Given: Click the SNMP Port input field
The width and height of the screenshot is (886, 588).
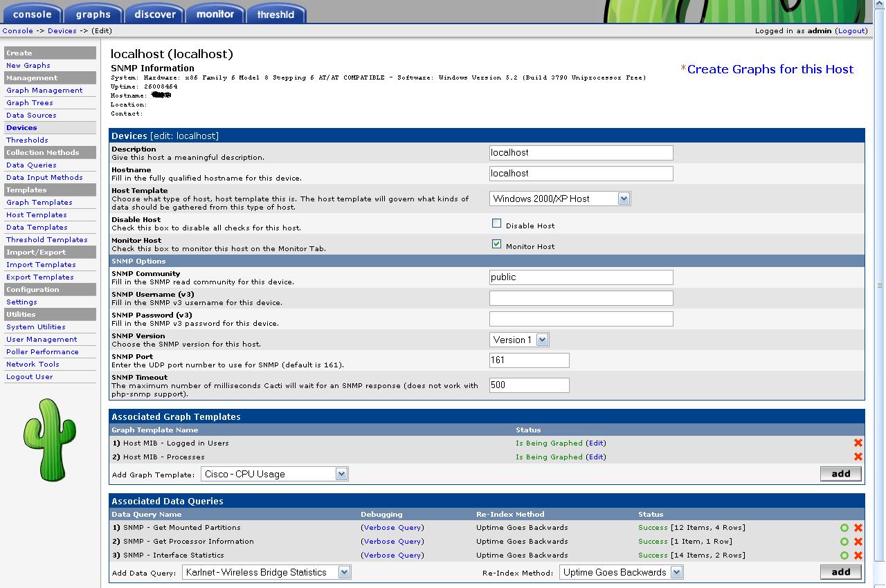Looking at the screenshot, I should coord(529,360).
